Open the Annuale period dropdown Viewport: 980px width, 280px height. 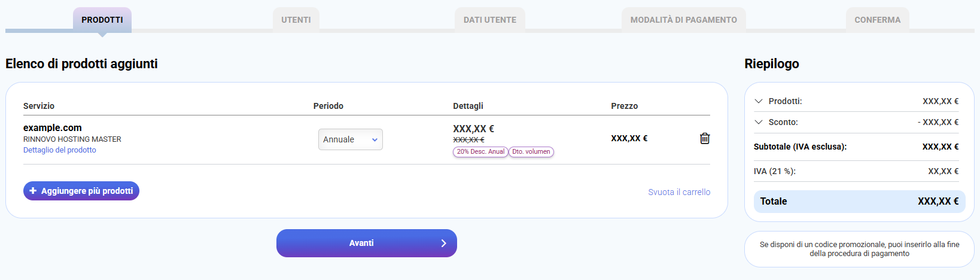tap(350, 139)
